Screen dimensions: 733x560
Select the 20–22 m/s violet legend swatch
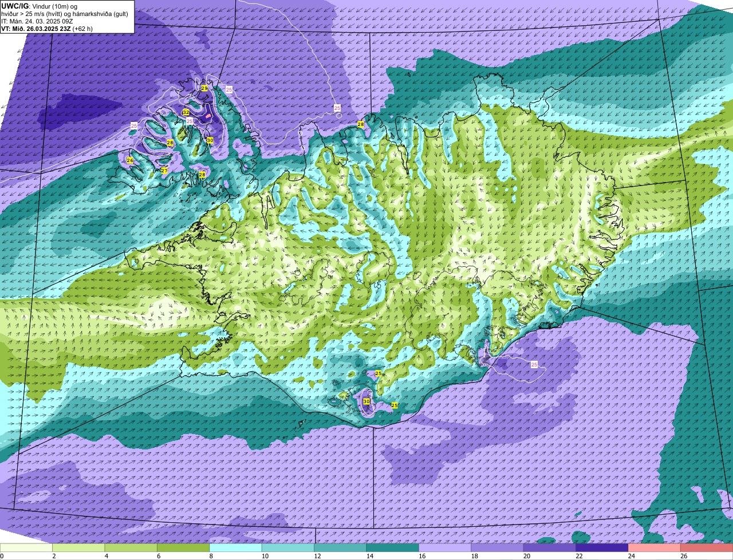click(550, 548)
